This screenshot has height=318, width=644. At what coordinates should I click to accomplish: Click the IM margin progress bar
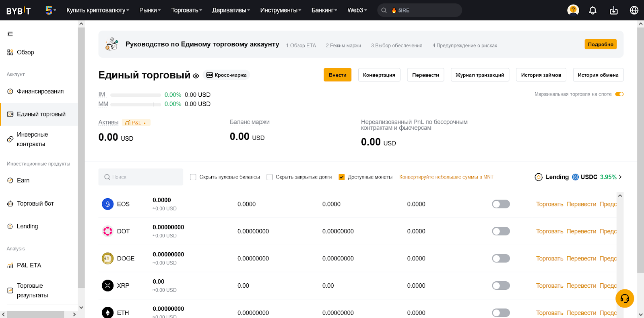click(136, 95)
